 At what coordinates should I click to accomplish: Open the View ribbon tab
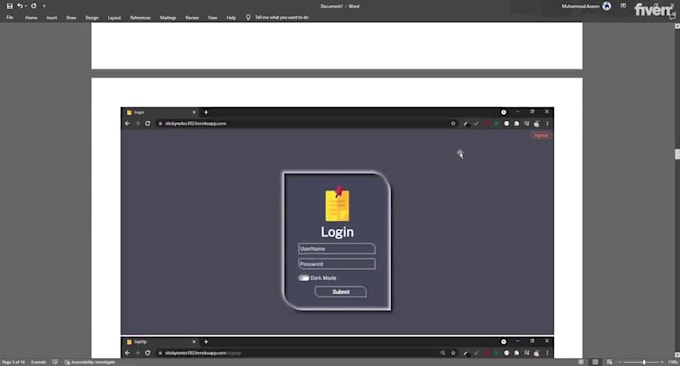pyautogui.click(x=212, y=18)
